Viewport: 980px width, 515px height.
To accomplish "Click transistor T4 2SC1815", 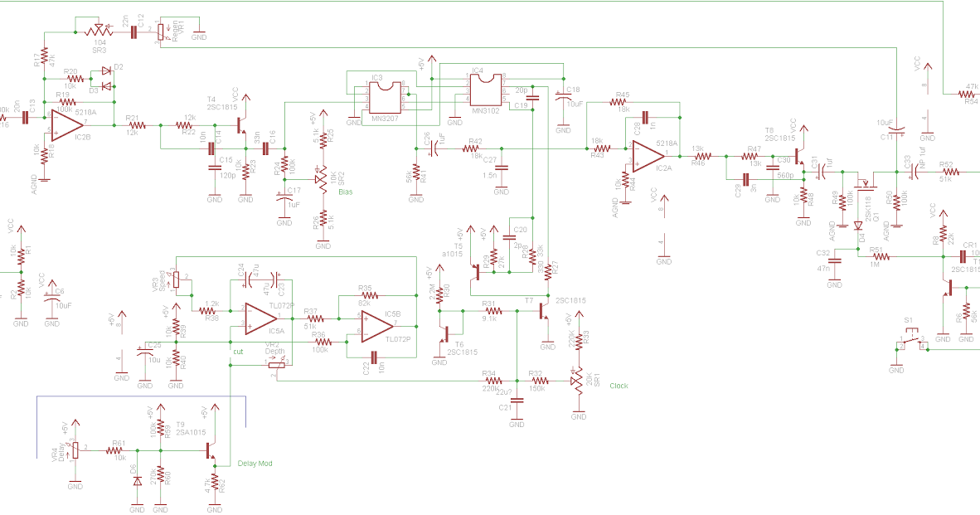I will coord(241,125).
